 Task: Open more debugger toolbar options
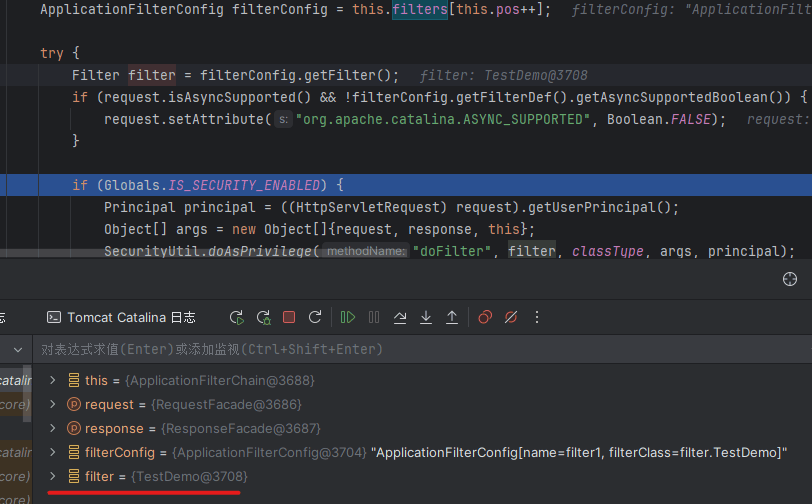coord(537,317)
